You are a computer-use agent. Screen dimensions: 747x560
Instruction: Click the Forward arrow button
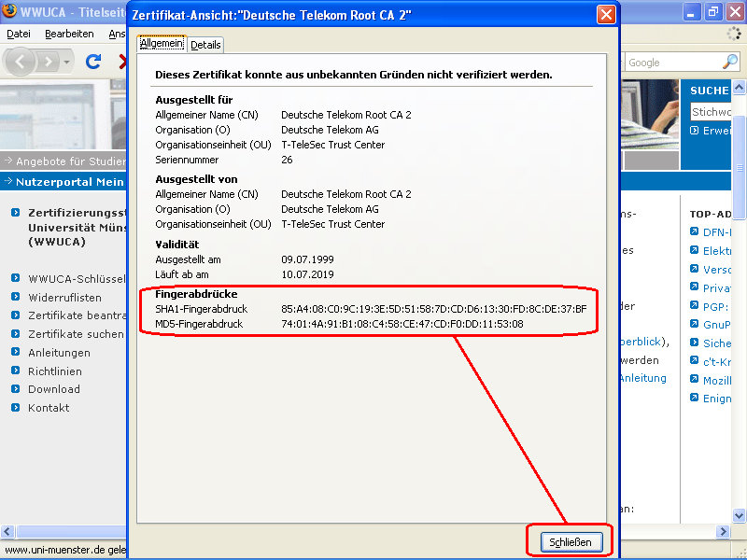tap(49, 62)
